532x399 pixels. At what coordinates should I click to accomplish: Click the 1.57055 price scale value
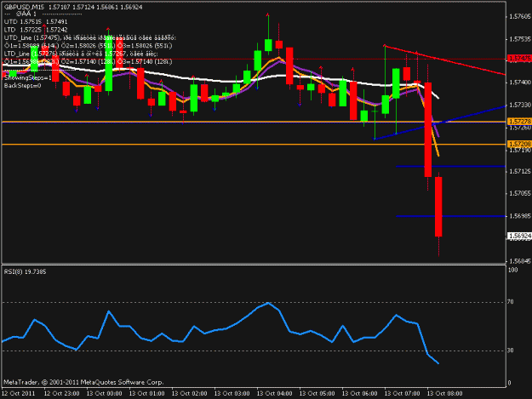pos(520,194)
